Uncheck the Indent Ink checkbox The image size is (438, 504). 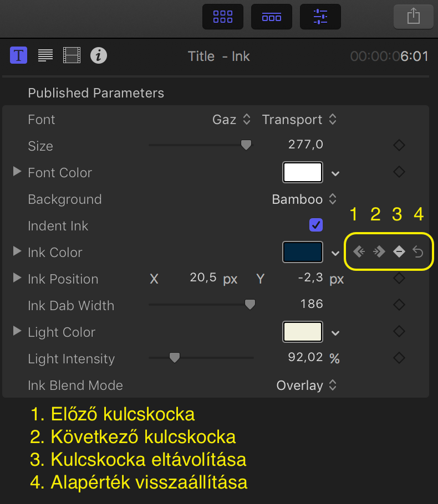(316, 225)
